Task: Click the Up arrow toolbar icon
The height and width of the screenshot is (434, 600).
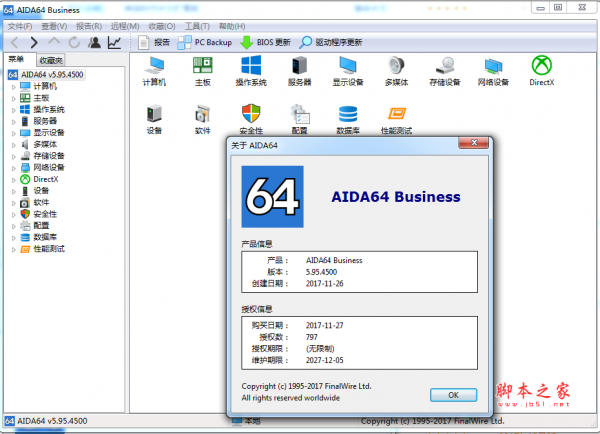Action: [x=54, y=41]
